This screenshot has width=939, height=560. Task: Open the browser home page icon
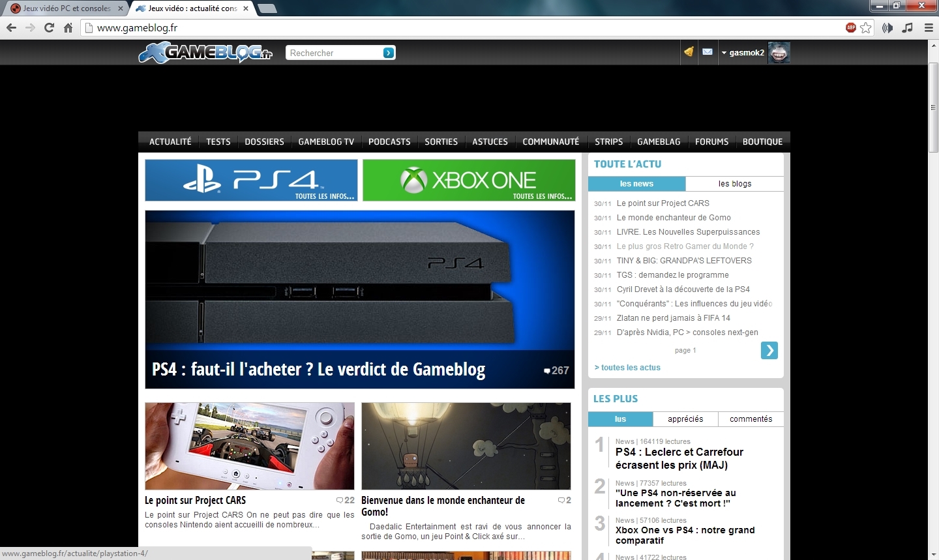pos(68,27)
